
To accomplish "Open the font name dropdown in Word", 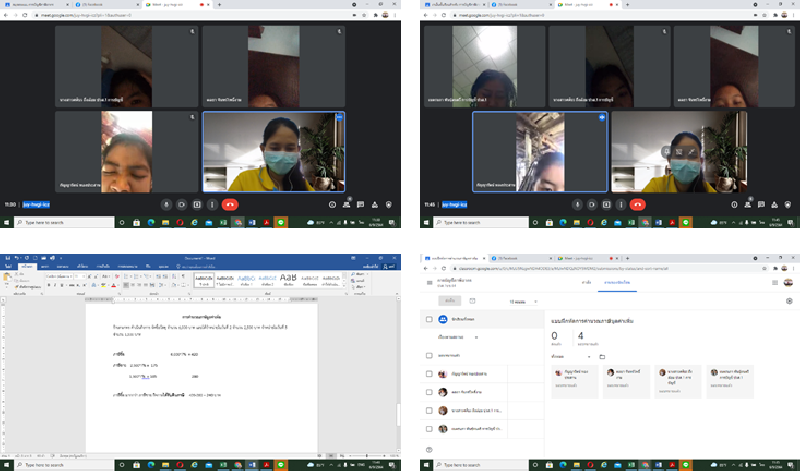I will pyautogui.click(x=60, y=276).
